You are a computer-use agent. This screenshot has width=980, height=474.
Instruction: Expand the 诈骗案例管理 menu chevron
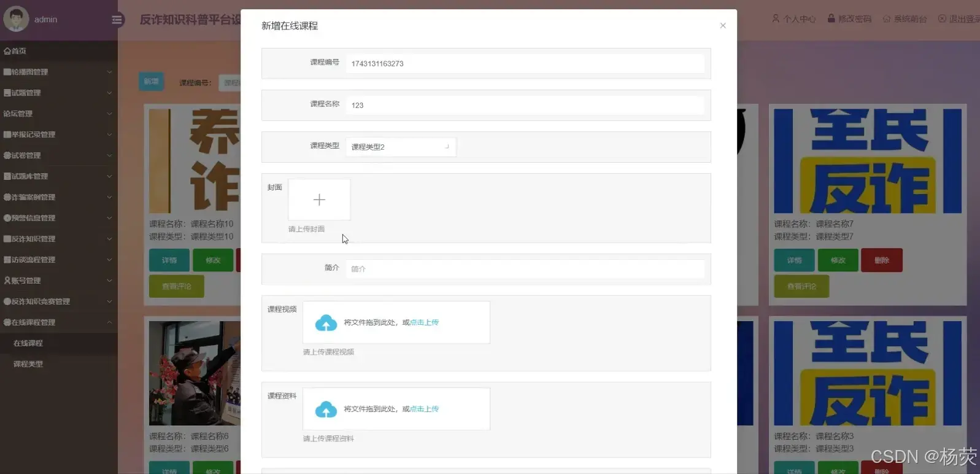[109, 197]
